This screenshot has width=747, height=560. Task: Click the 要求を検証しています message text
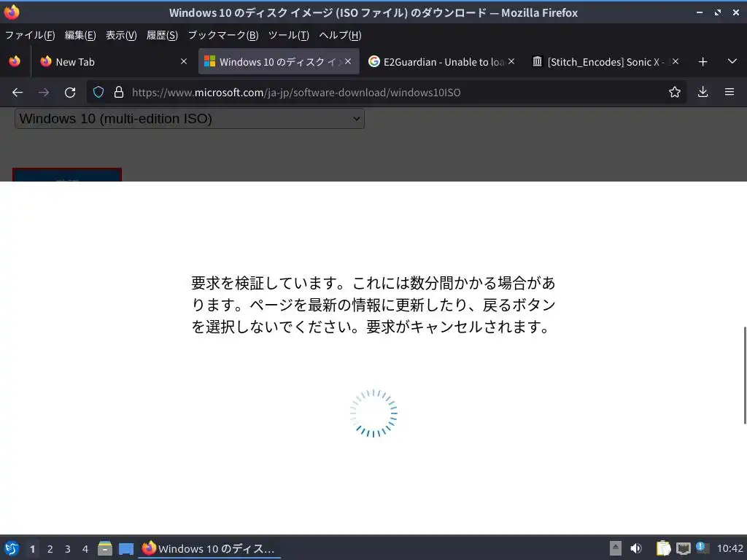[373, 305]
